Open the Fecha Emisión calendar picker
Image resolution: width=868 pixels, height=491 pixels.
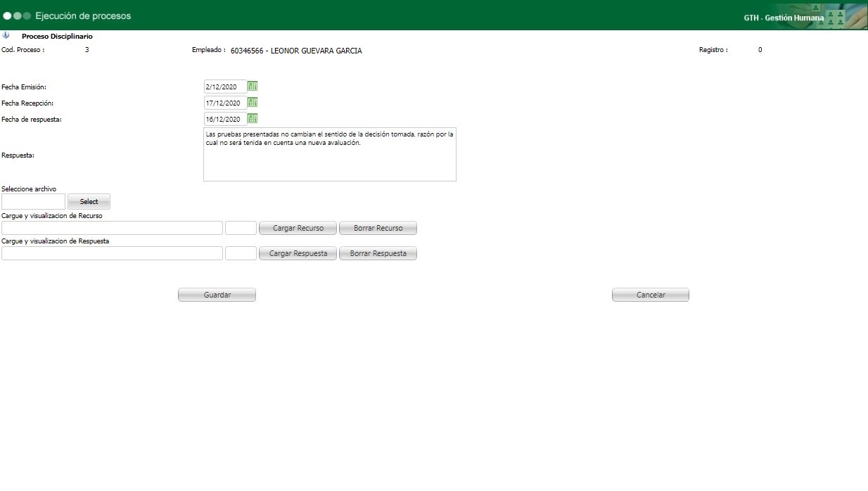point(253,87)
